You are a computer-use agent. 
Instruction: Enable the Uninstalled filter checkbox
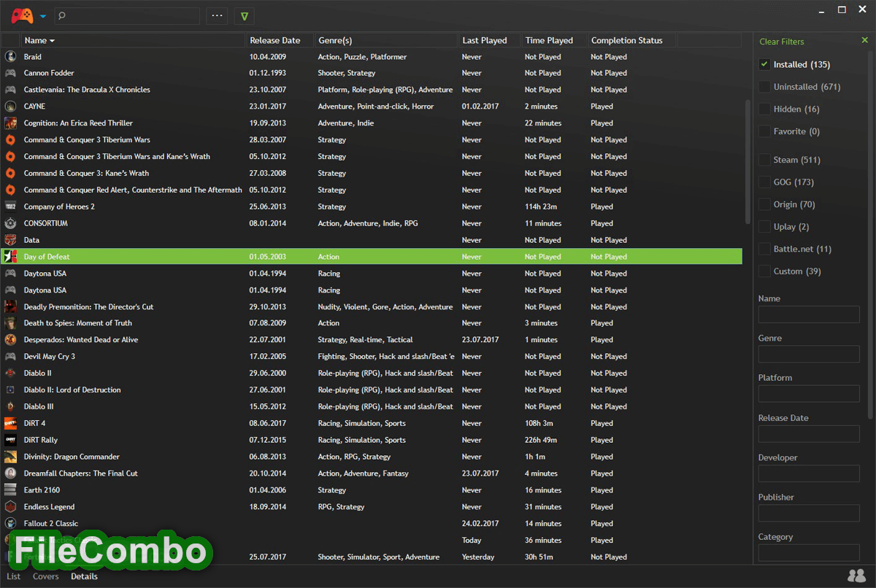coord(764,87)
